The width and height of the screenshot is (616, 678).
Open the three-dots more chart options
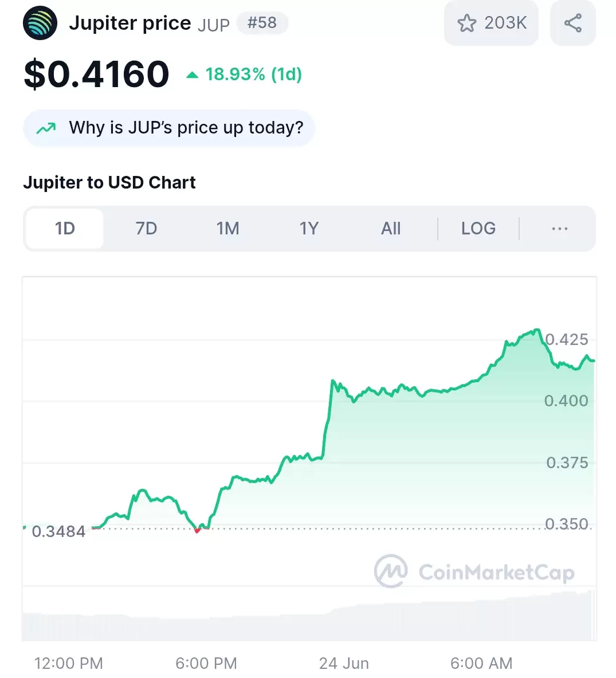[x=559, y=228]
